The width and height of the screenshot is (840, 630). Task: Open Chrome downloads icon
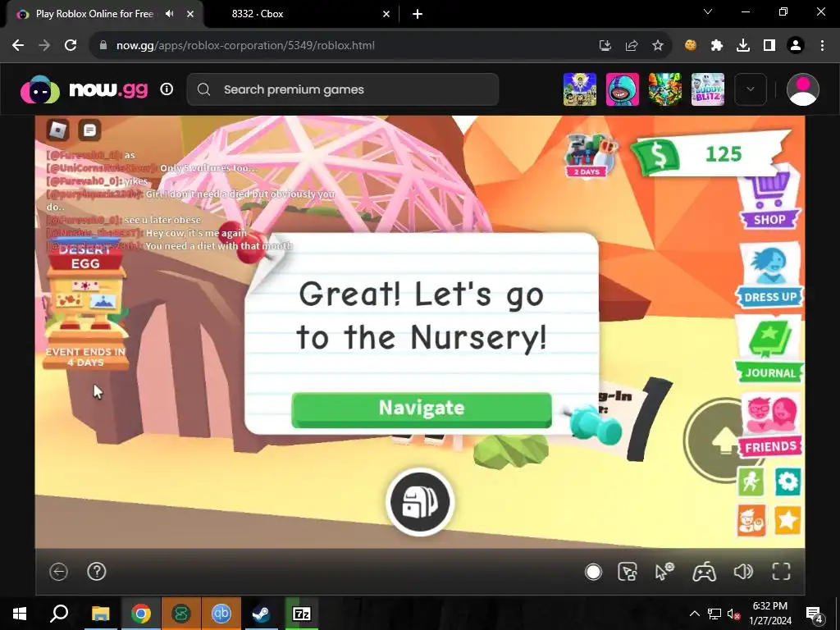pyautogui.click(x=743, y=46)
